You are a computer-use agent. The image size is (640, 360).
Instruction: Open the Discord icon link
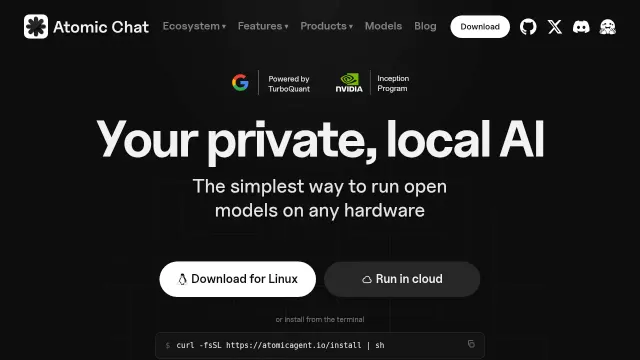point(581,27)
